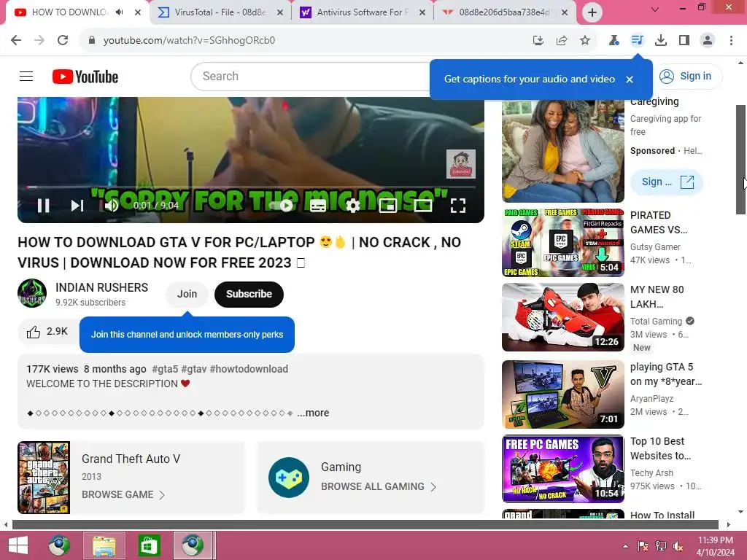Open PIRATED GAMES VS video thumbnail
The image size is (747, 560).
[563, 242]
